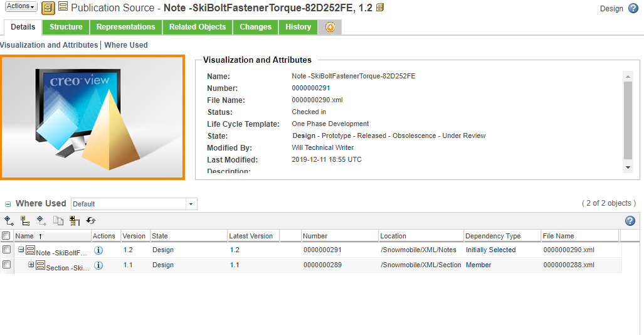Open Will Technical Writer user link
Image resolution: width=644 pixels, height=335 pixels.
click(x=323, y=147)
